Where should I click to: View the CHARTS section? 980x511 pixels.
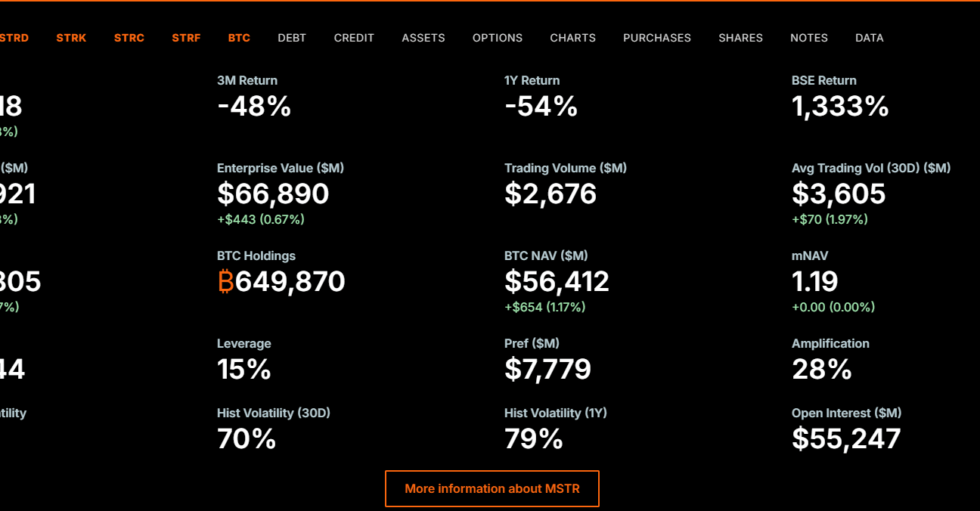[572, 38]
